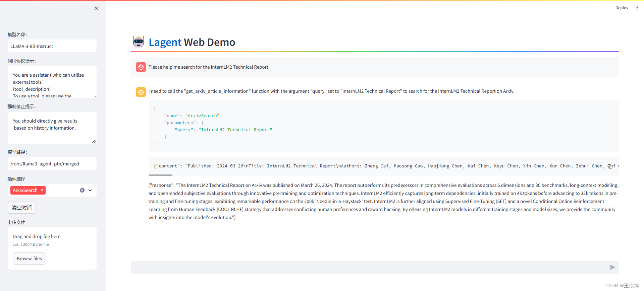The image size is (644, 291).
Task: Click the protocol prompt text area
Action: 52,82
